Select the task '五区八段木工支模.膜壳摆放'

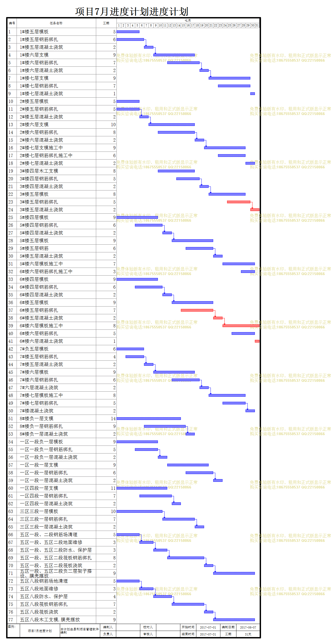pos(50,620)
